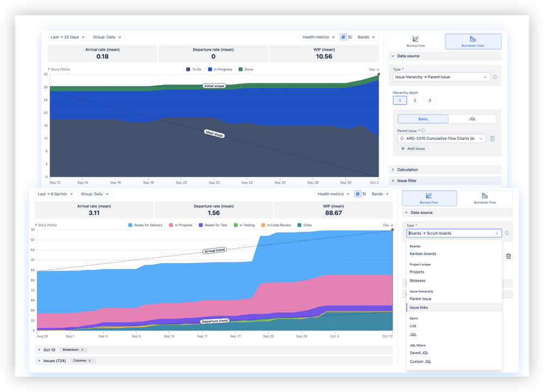Click trash icon beside ARG-3370 parent issue
The image size is (544, 392).
click(492, 138)
